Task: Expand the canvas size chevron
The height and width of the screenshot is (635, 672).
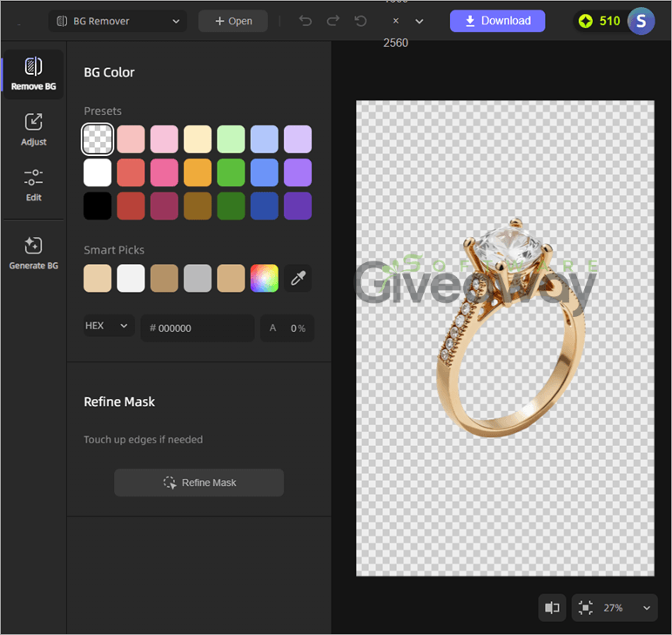Action: pos(420,21)
